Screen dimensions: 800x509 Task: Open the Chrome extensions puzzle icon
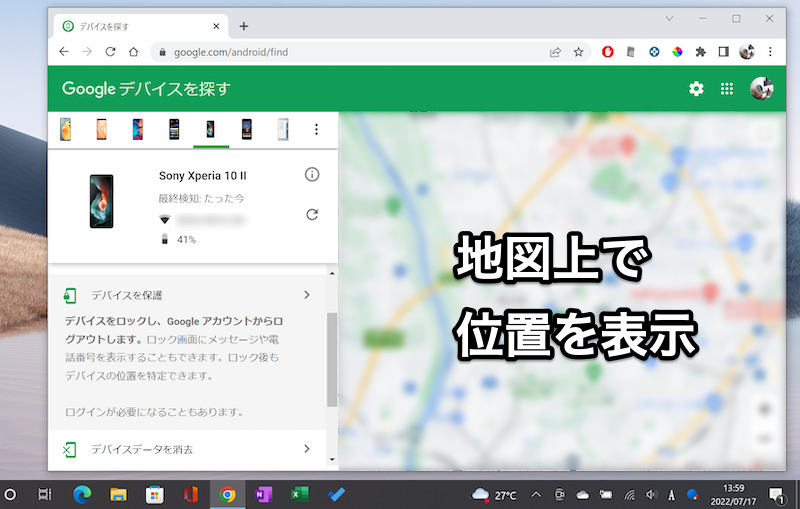click(699, 52)
